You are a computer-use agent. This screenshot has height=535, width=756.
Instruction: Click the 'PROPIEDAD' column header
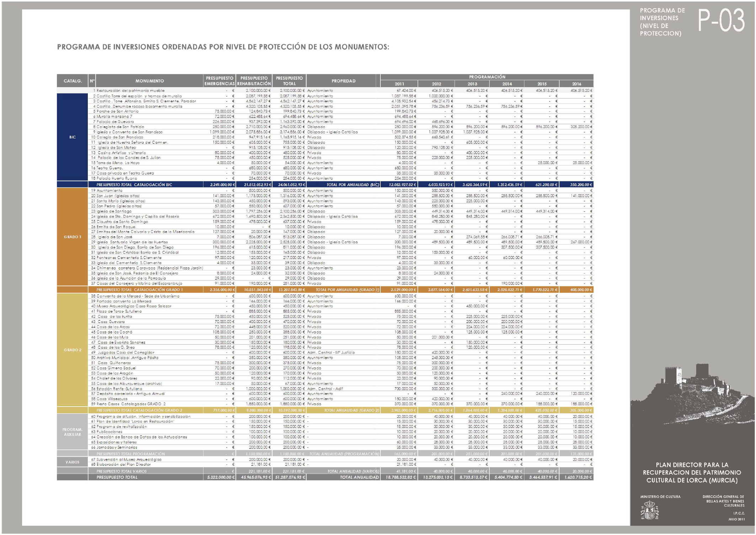point(343,81)
